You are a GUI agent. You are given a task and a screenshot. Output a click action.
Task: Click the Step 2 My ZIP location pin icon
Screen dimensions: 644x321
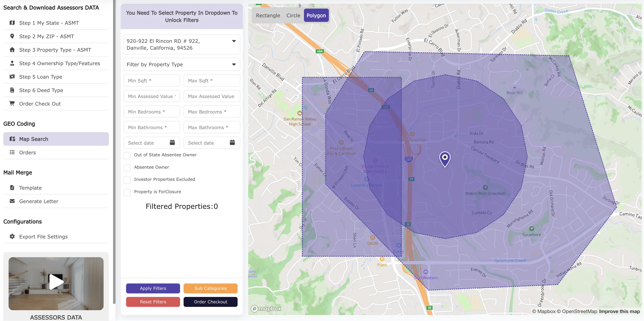[x=12, y=36]
